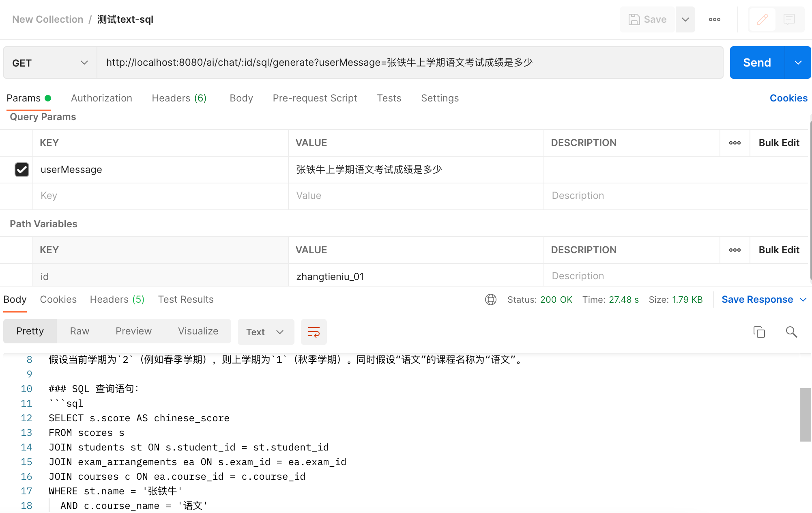812x513 pixels.
Task: Click the network globe icon
Action: click(490, 300)
